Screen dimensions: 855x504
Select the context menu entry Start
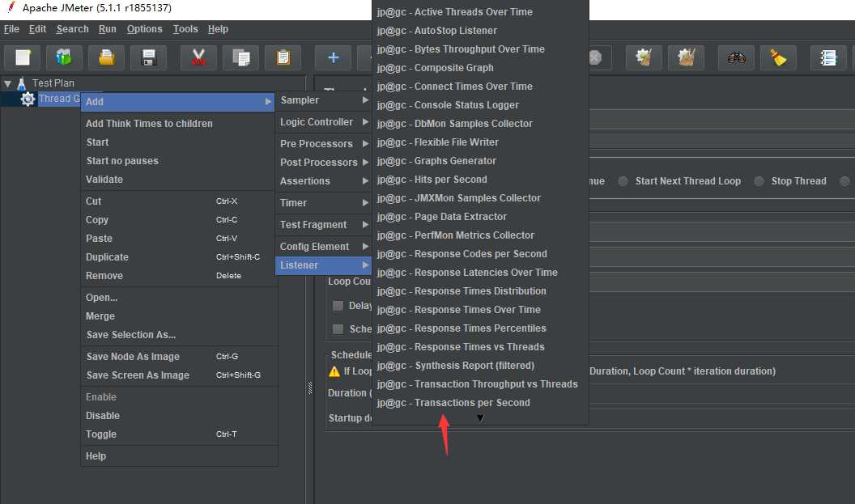coord(178,142)
